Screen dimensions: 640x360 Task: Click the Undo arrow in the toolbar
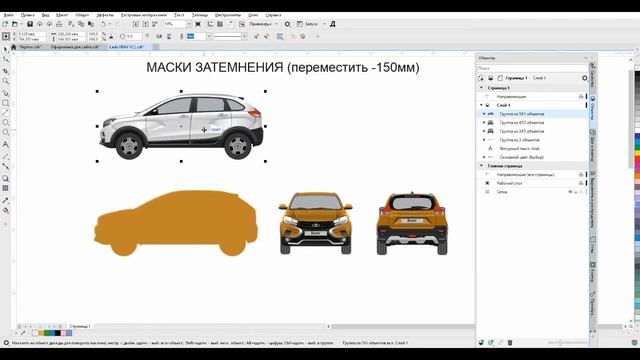click(x=103, y=24)
